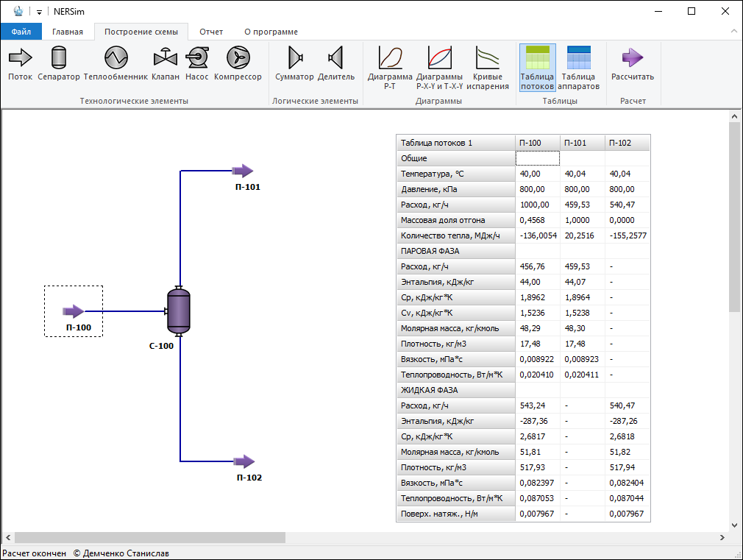Show the Кривые испарения curves
The height and width of the screenshot is (560, 743).
(488, 68)
